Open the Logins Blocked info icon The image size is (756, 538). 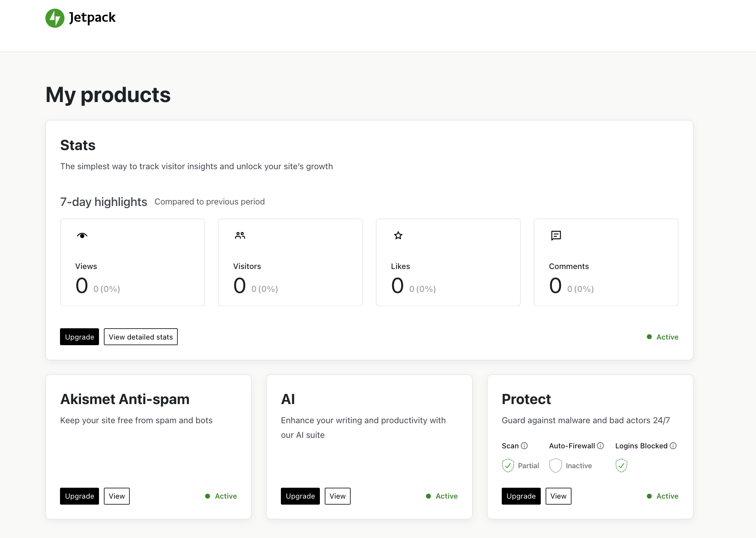point(673,446)
